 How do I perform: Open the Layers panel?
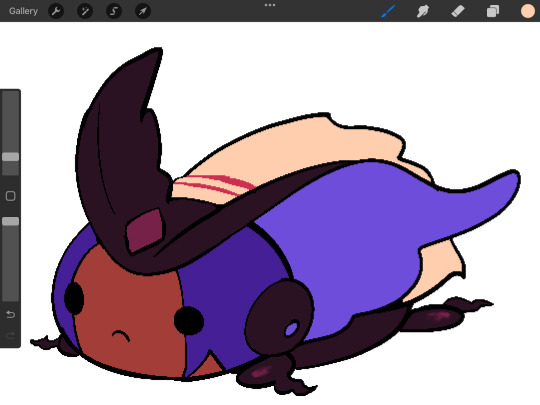click(x=493, y=11)
